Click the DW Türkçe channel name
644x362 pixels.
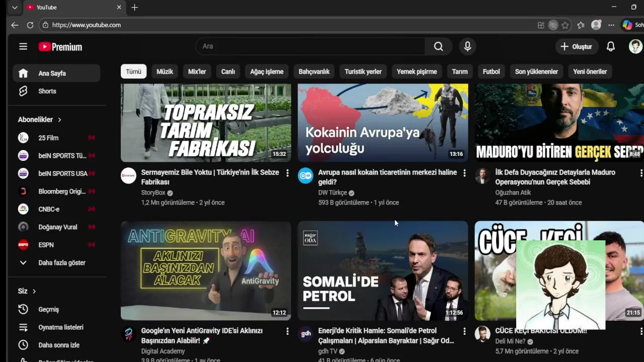[333, 193]
